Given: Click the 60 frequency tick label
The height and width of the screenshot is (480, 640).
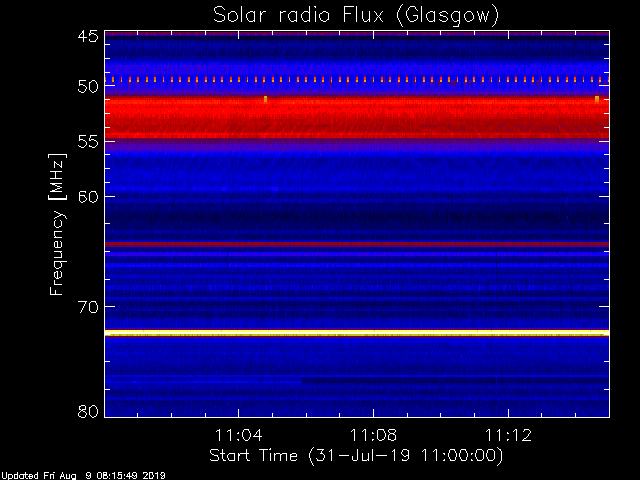Looking at the screenshot, I should pyautogui.click(x=88, y=197).
